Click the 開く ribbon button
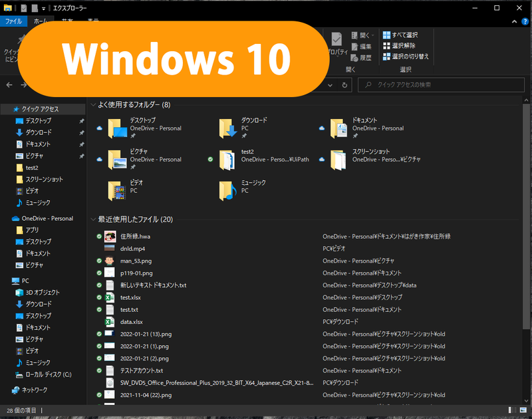Screen dimensions: 532x419 click(x=362, y=35)
